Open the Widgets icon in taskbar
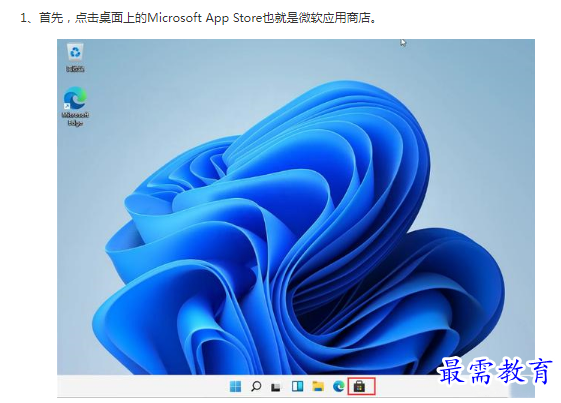This screenshot has width=561, height=403. [x=297, y=387]
